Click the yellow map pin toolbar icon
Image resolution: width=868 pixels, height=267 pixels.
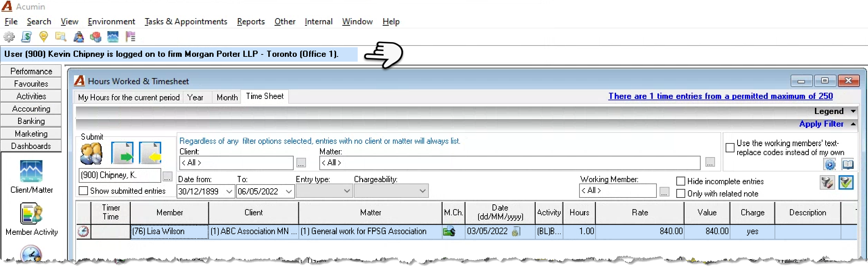[43, 37]
